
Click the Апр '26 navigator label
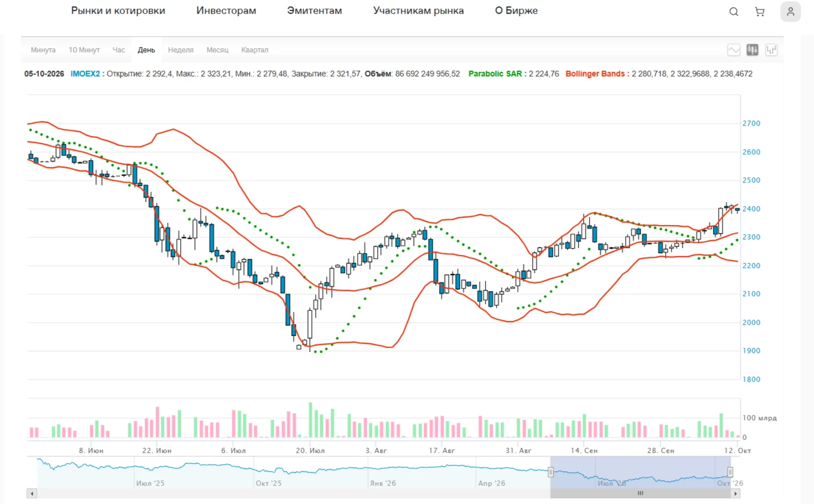(492, 483)
